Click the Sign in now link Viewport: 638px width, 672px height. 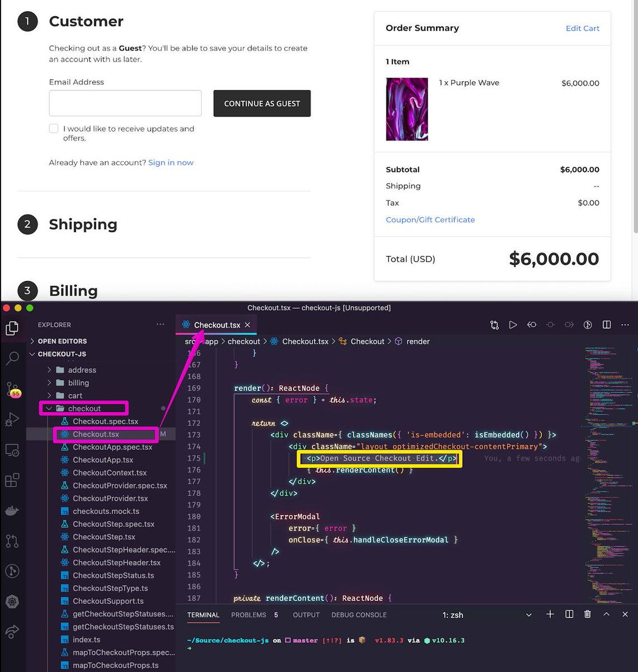point(171,162)
